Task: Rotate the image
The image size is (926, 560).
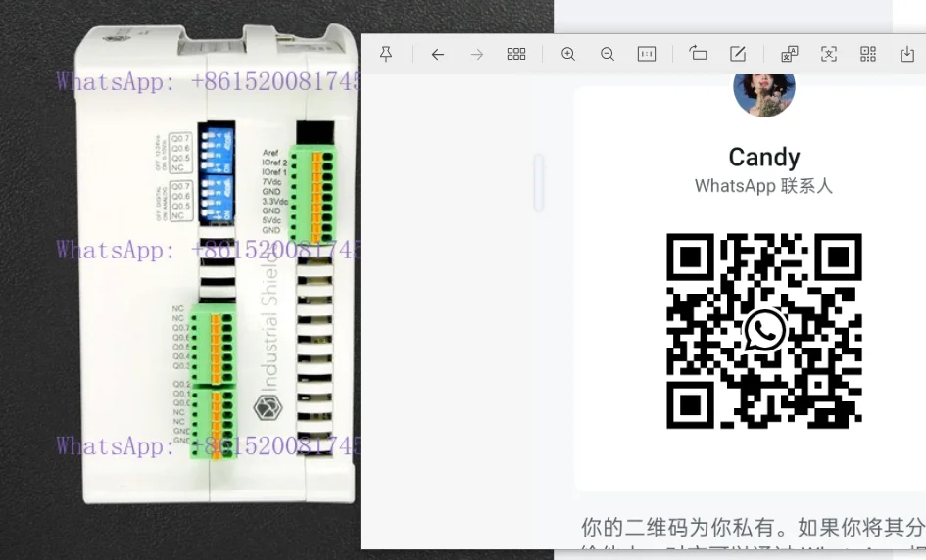Action: click(x=698, y=54)
